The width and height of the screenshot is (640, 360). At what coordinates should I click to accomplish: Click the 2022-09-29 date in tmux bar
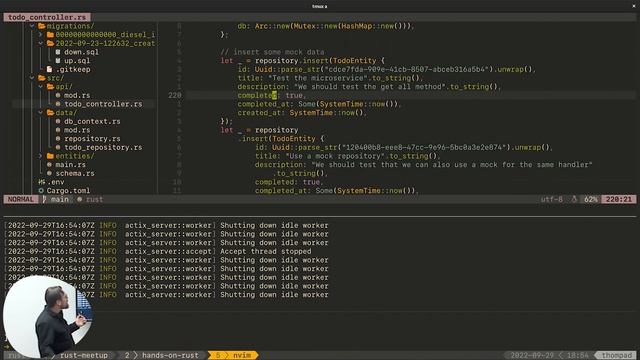[532, 355]
